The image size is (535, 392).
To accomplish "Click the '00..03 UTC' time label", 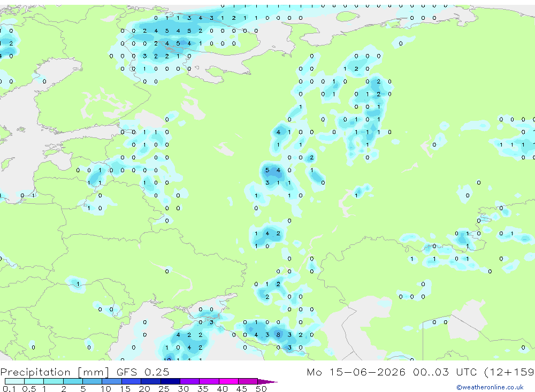I will tap(445, 372).
